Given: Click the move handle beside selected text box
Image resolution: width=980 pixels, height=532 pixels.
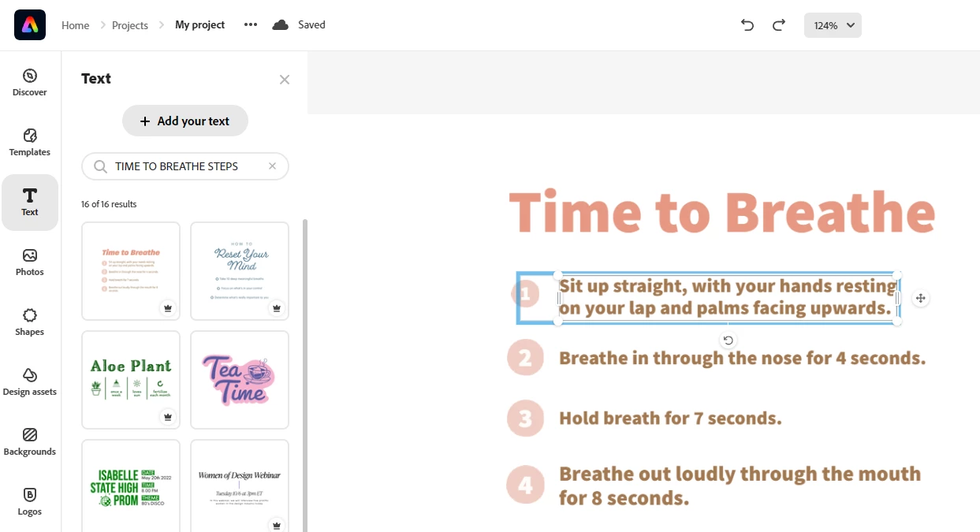Looking at the screenshot, I should (x=920, y=298).
